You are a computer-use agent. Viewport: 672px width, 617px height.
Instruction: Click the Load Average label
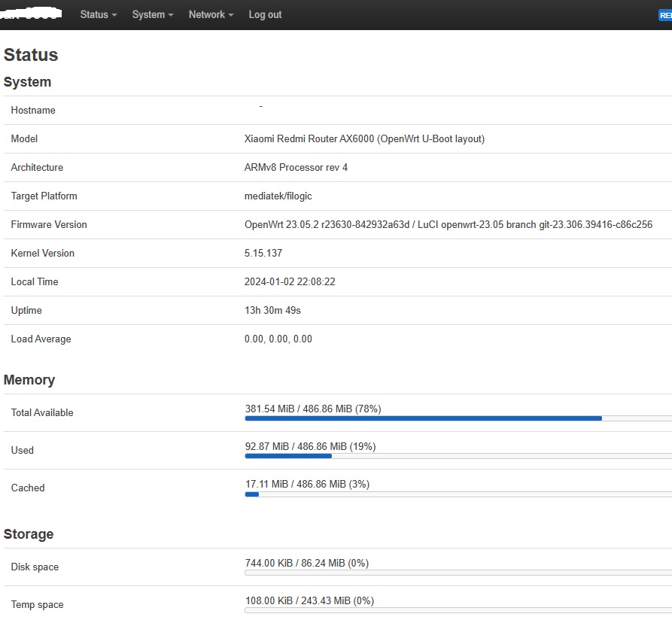(41, 339)
